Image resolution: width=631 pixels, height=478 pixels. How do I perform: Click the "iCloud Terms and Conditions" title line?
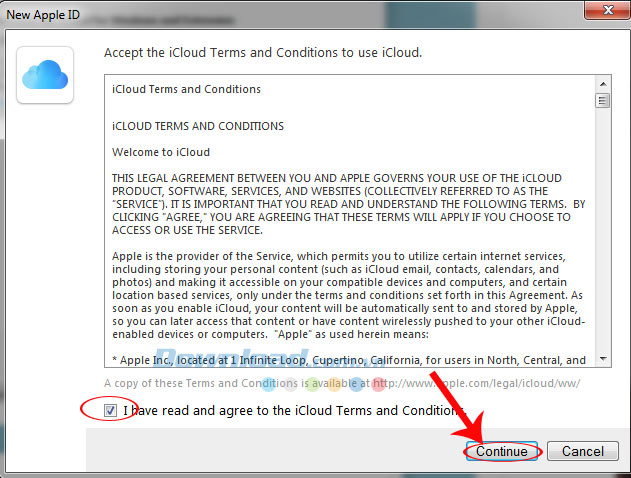click(x=186, y=89)
